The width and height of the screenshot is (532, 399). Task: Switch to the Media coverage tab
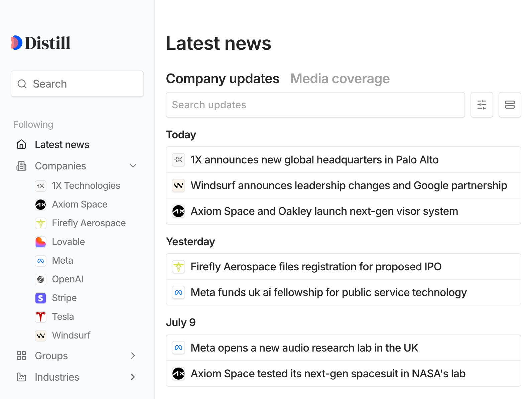340,79
